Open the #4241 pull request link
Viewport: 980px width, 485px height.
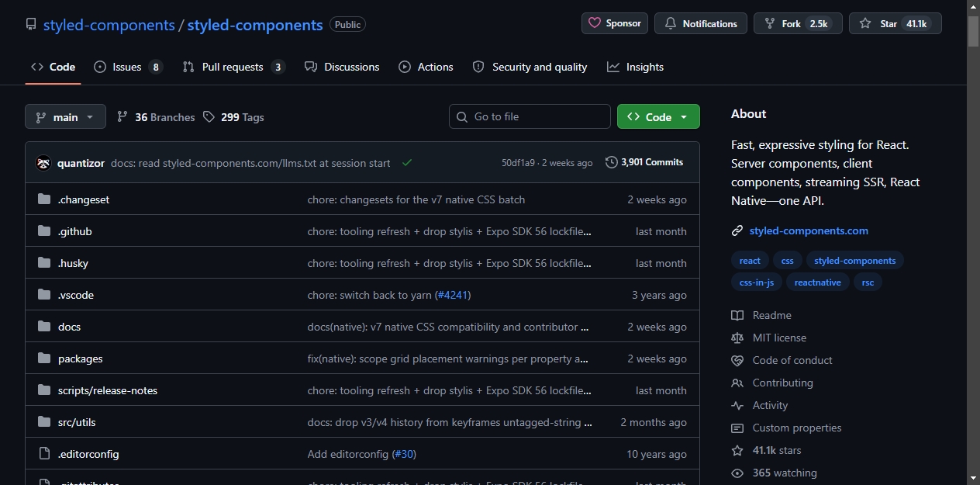452,295
